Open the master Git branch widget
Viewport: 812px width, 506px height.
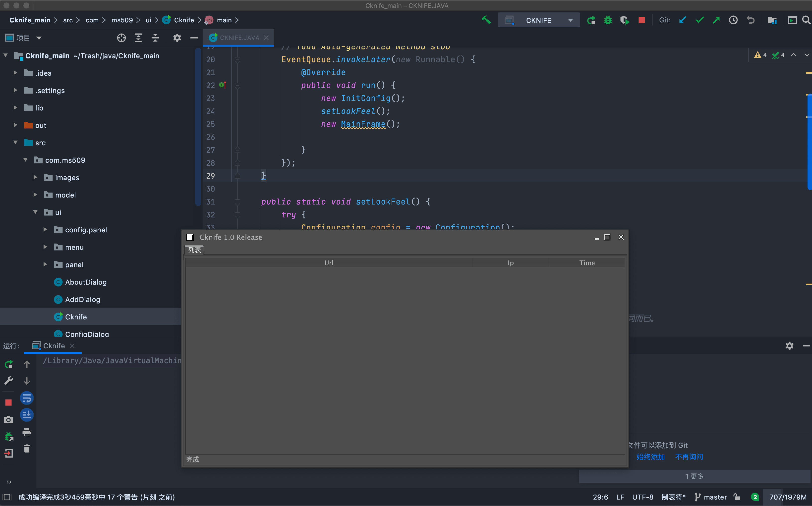tap(710, 497)
